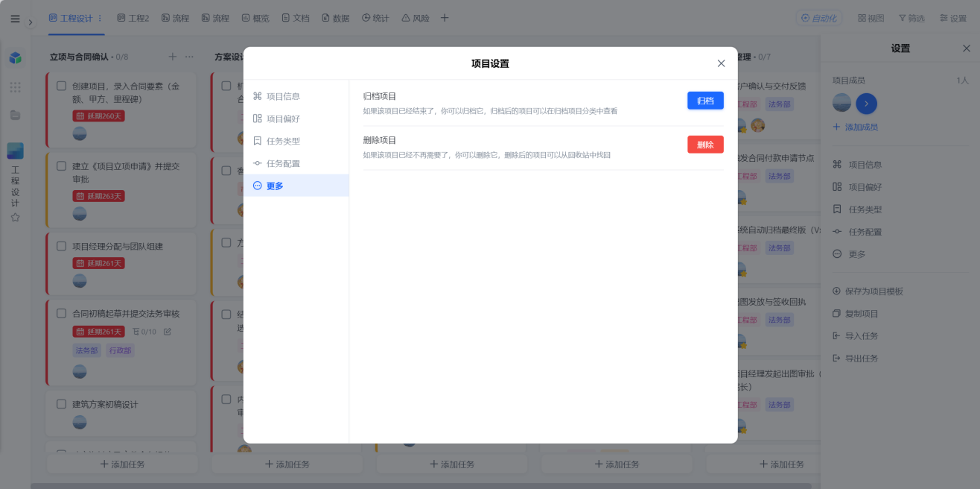Open the note icon on 合同初稿起草 card
Image resolution: width=980 pixels, height=489 pixels.
tap(168, 332)
